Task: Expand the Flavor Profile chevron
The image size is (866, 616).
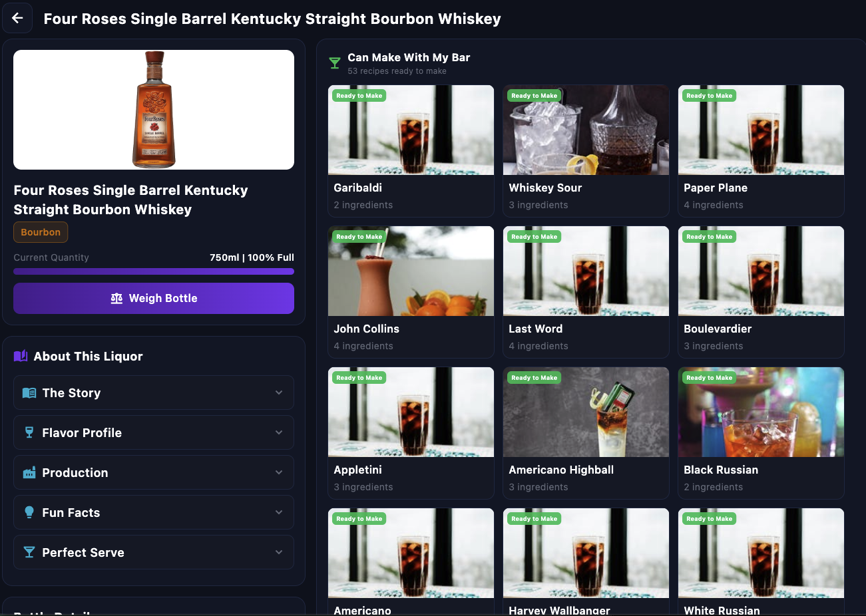Action: click(x=279, y=432)
